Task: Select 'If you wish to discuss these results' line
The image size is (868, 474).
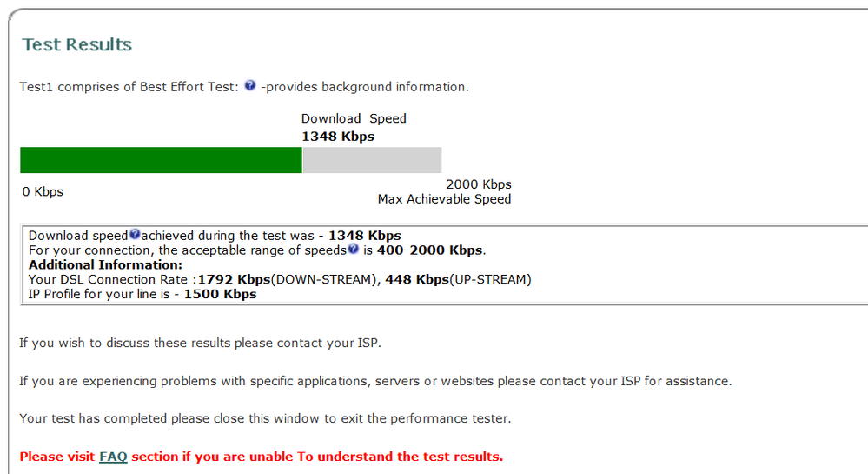Action: pos(201,344)
